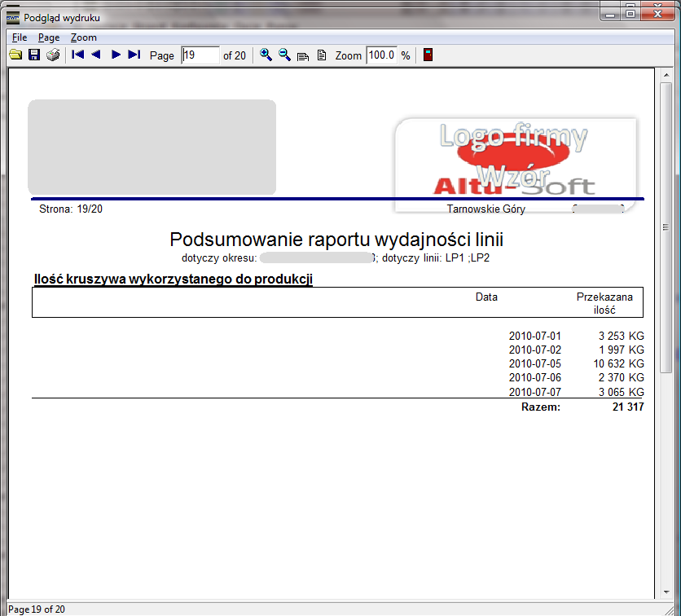Click the Save diskette icon
681x616 pixels.
click(x=34, y=55)
